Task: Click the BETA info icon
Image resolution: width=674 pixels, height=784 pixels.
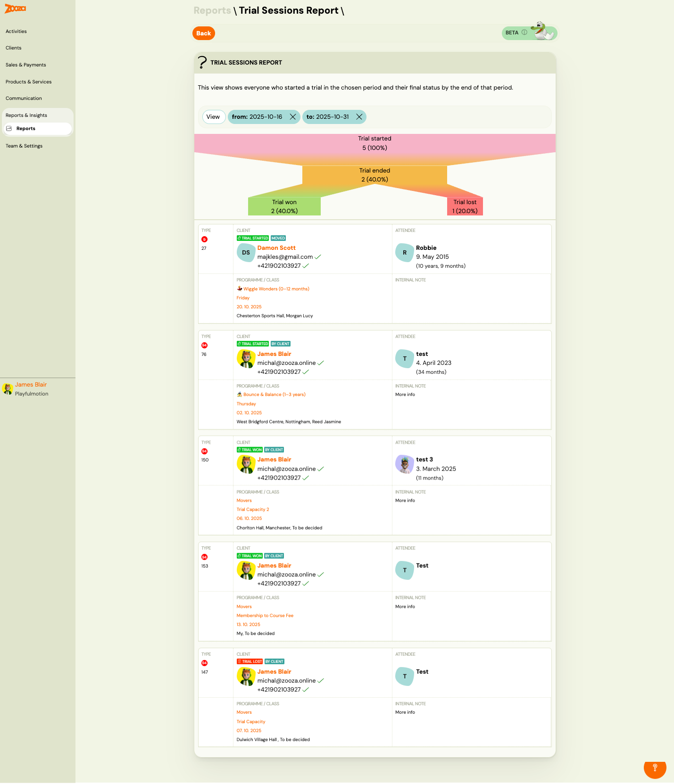Action: [x=524, y=33]
